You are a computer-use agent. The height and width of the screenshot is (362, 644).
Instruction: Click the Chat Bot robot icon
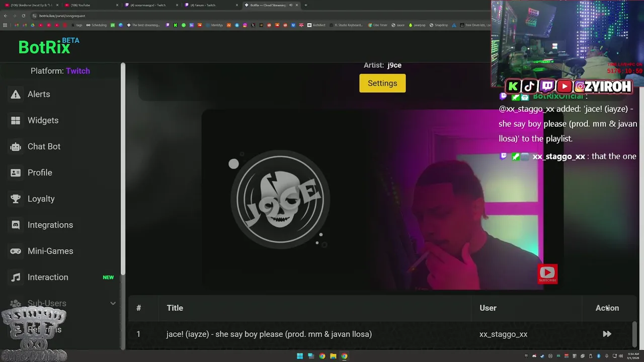16,146
